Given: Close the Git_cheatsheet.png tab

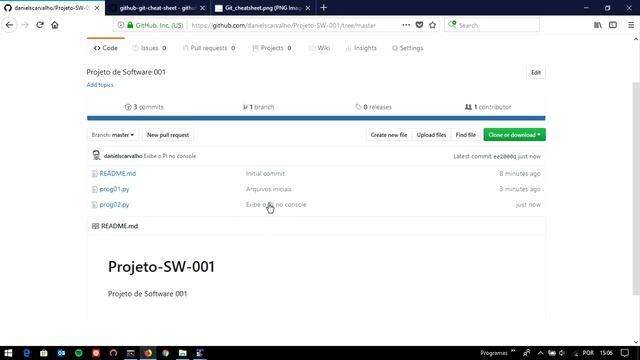Looking at the screenshot, I should pyautogui.click(x=308, y=8).
